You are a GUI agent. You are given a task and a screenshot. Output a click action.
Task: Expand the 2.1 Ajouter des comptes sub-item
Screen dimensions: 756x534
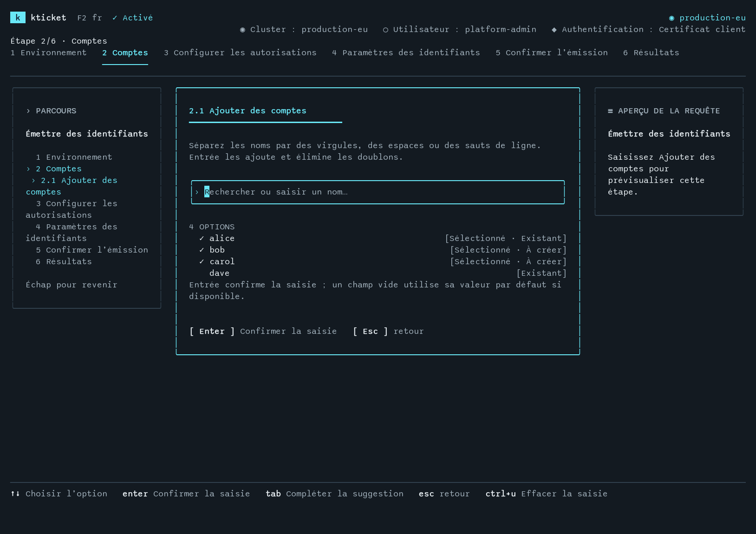pyautogui.click(x=33, y=181)
